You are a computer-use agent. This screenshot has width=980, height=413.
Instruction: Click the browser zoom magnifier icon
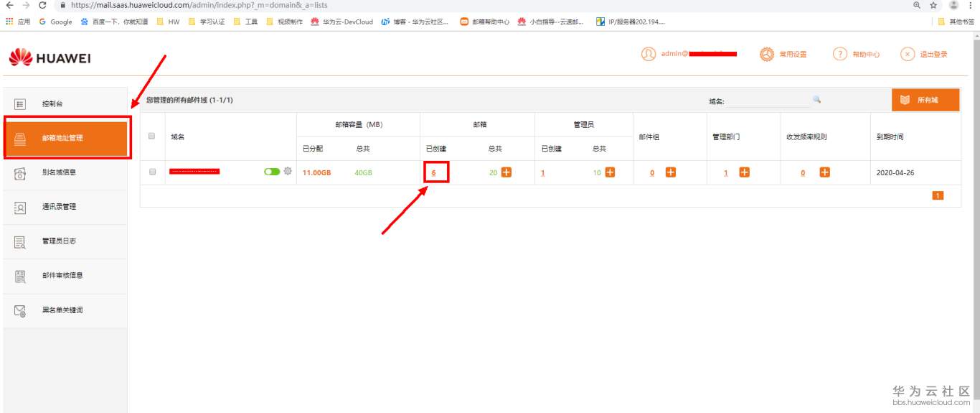(918, 5)
